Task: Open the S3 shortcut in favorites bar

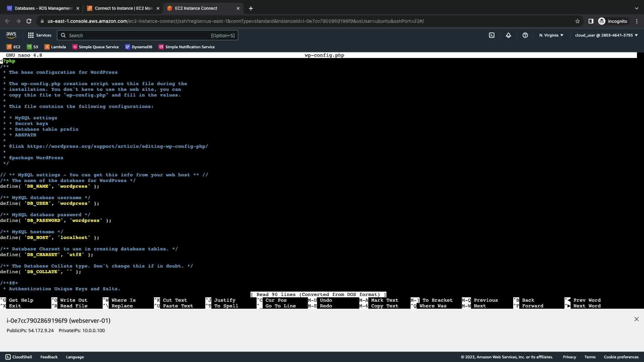Action: click(33, 47)
